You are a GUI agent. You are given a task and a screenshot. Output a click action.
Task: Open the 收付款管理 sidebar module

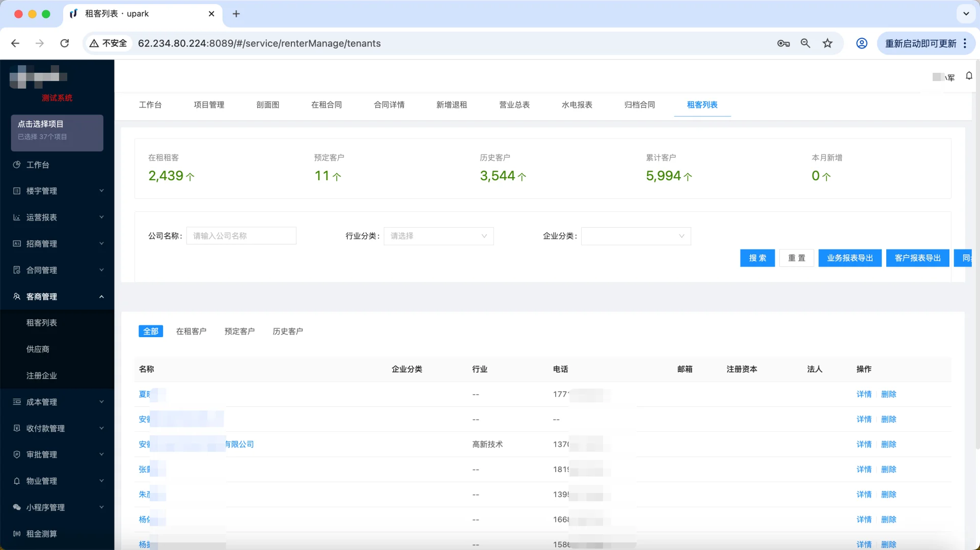45,428
